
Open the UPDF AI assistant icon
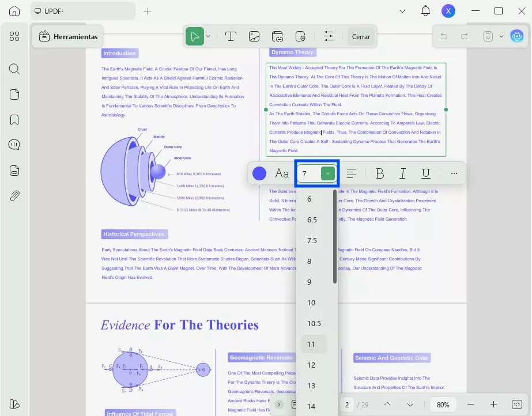[517, 36]
